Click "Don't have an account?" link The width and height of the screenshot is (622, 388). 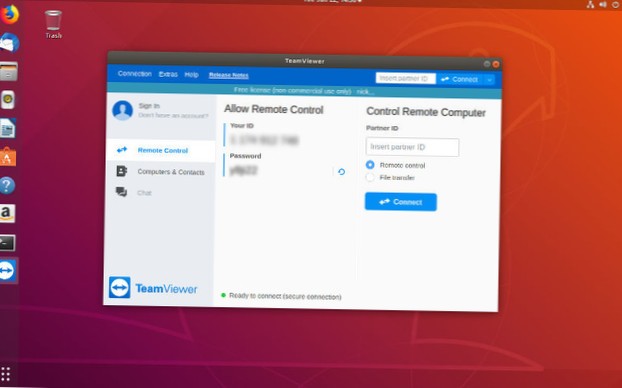click(x=173, y=115)
